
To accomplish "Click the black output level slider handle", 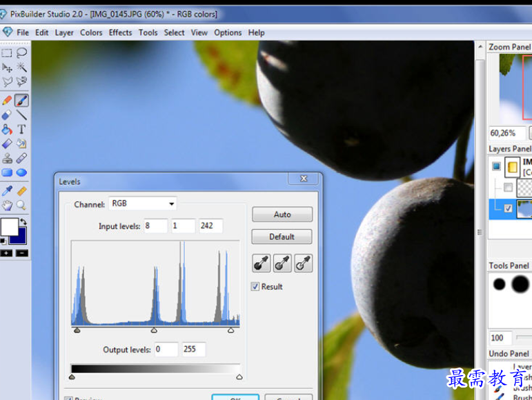I will point(72,377).
